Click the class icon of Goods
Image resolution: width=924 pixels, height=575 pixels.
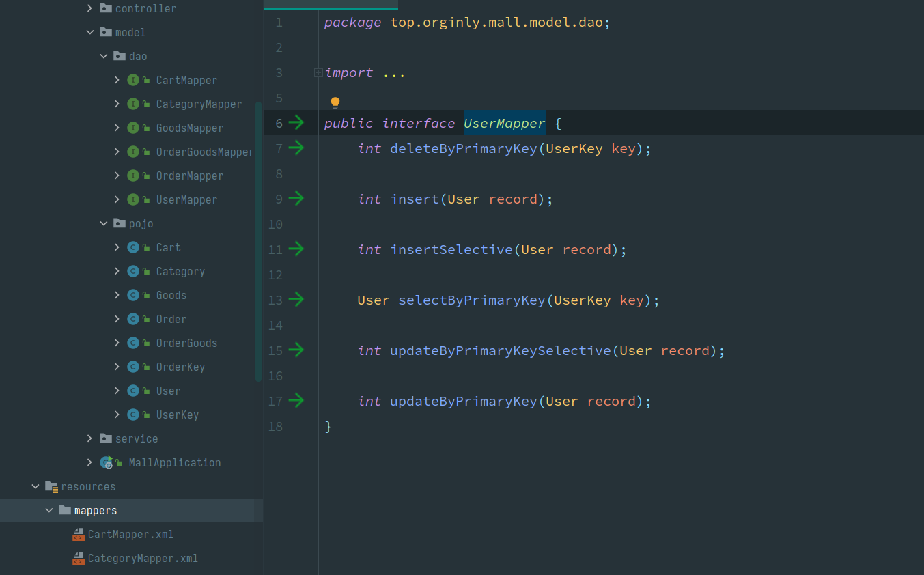[x=133, y=295]
